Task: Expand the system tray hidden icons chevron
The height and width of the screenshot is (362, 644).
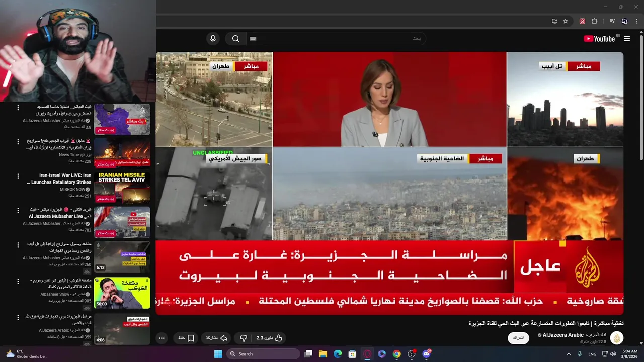Action: 569,354
